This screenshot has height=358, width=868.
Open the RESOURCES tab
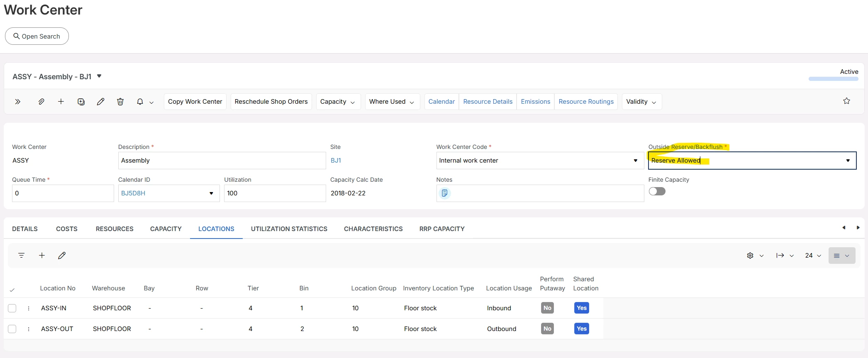[x=115, y=229]
